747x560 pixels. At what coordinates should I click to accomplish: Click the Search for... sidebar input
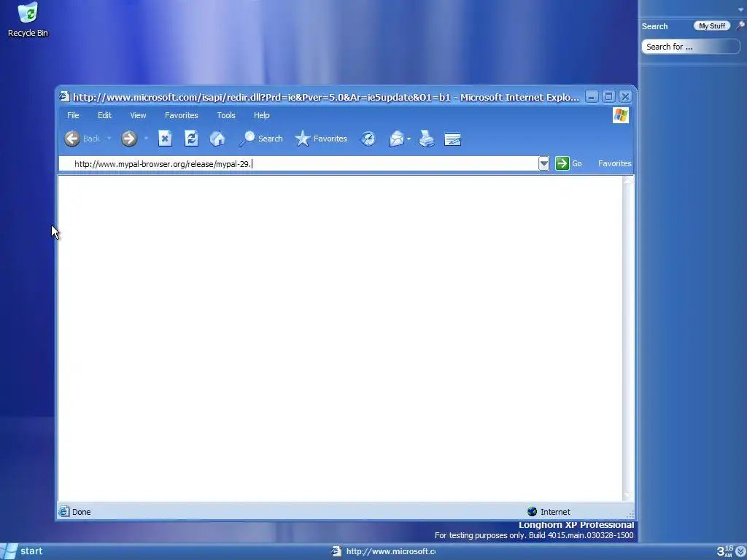pyautogui.click(x=690, y=47)
